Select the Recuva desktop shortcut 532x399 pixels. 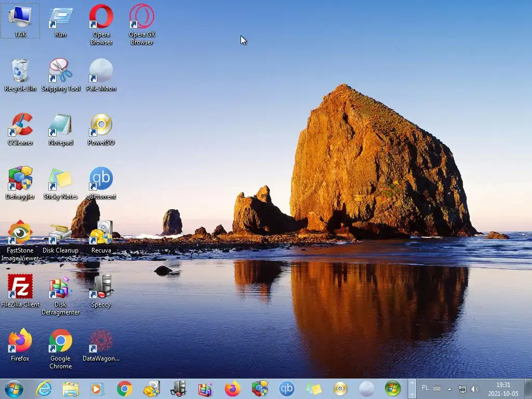click(x=101, y=237)
